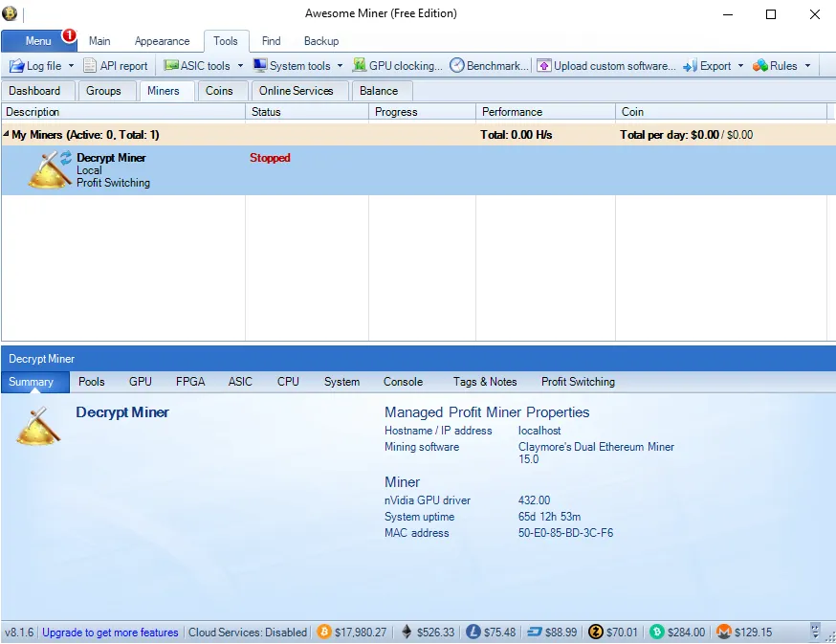Click the 'Stopped' status text
Image resolution: width=836 pixels, height=644 pixels.
coord(270,157)
